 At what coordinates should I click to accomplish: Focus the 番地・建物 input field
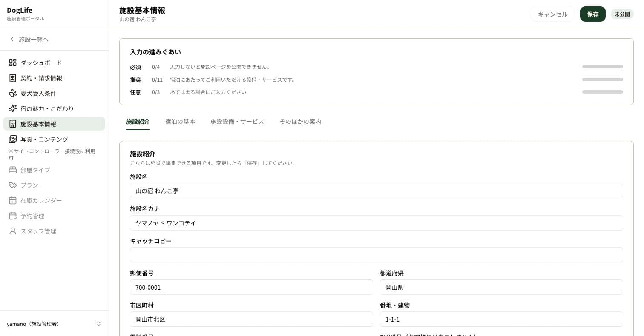(x=501, y=319)
